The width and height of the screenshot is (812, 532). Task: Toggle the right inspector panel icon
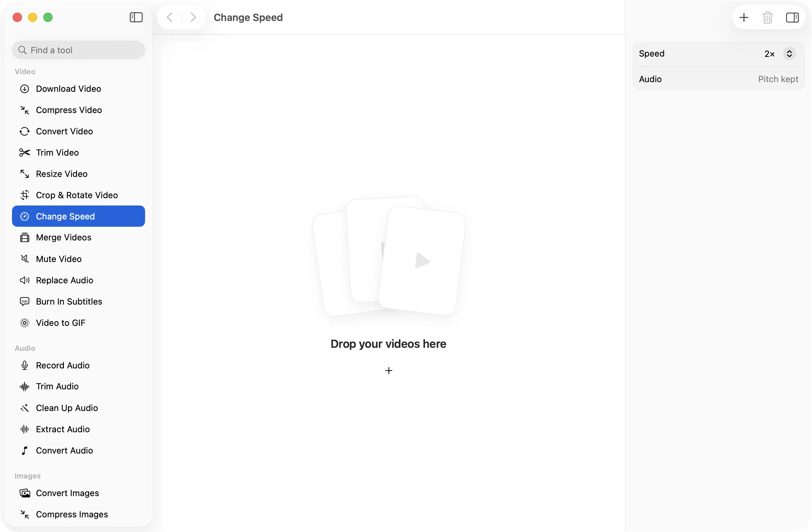pyautogui.click(x=792, y=17)
